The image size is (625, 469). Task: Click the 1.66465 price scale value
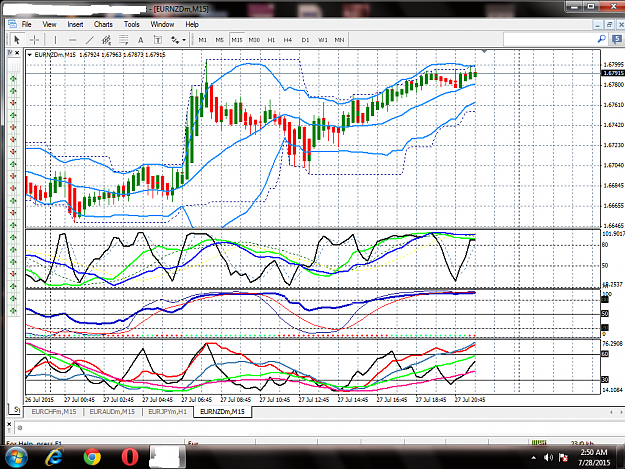613,226
